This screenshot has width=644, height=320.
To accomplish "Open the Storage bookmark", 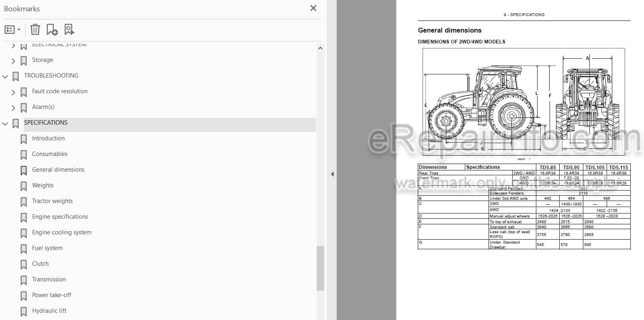I will pyautogui.click(x=43, y=60).
